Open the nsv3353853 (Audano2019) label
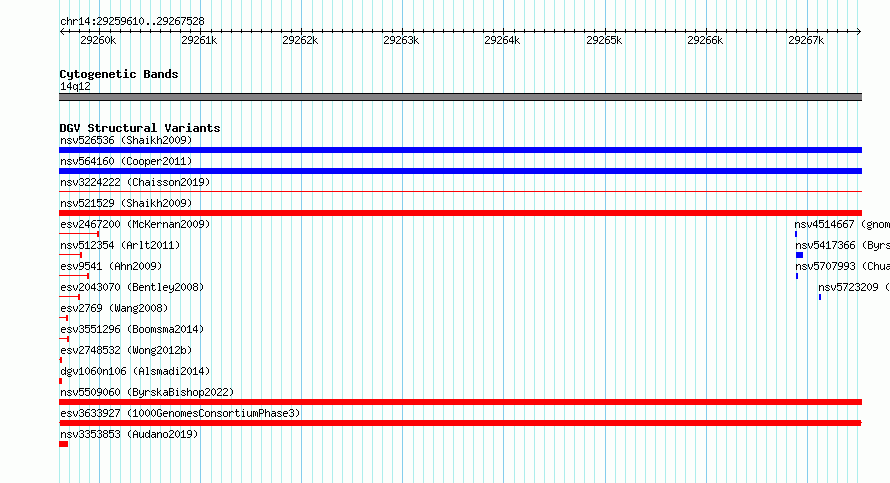Screen dimensions: 890x483 [129, 434]
